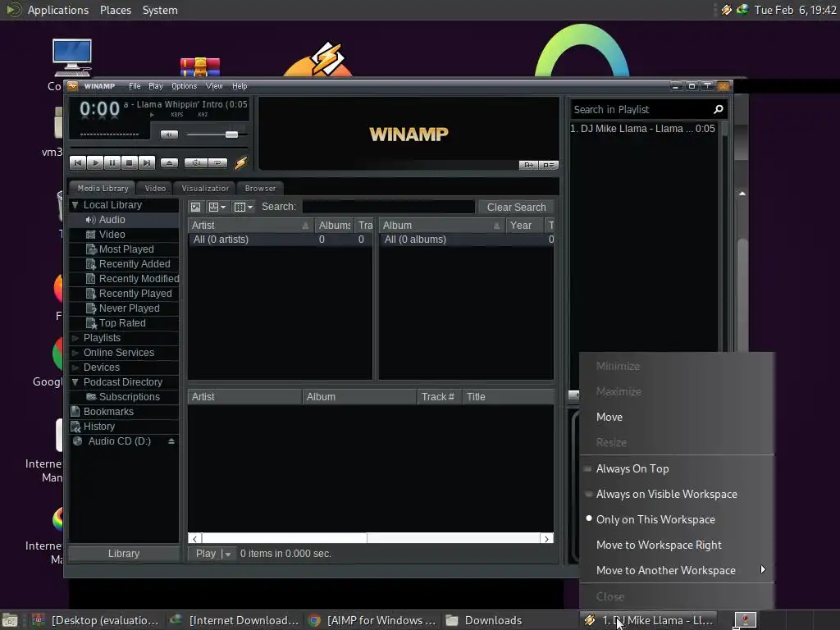This screenshot has width=840, height=630.
Task: Click the video fullscreen button under Winamp logo
Action: click(528, 165)
